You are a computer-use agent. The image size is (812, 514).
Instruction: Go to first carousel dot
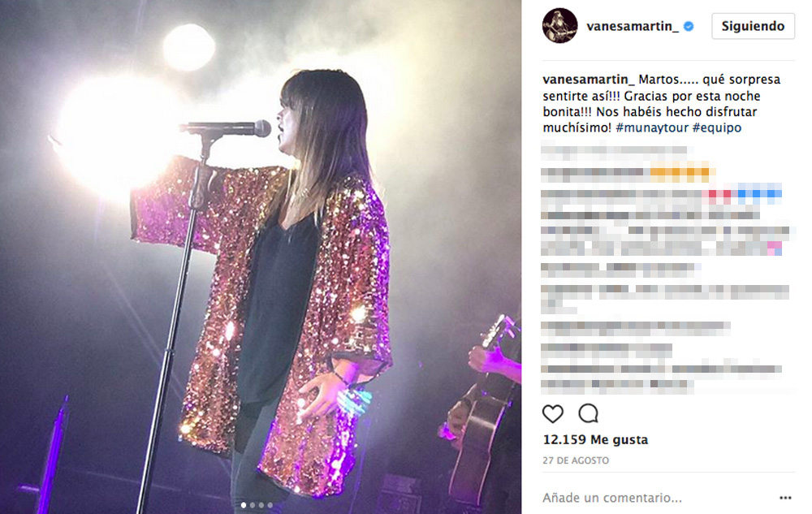pos(244,505)
